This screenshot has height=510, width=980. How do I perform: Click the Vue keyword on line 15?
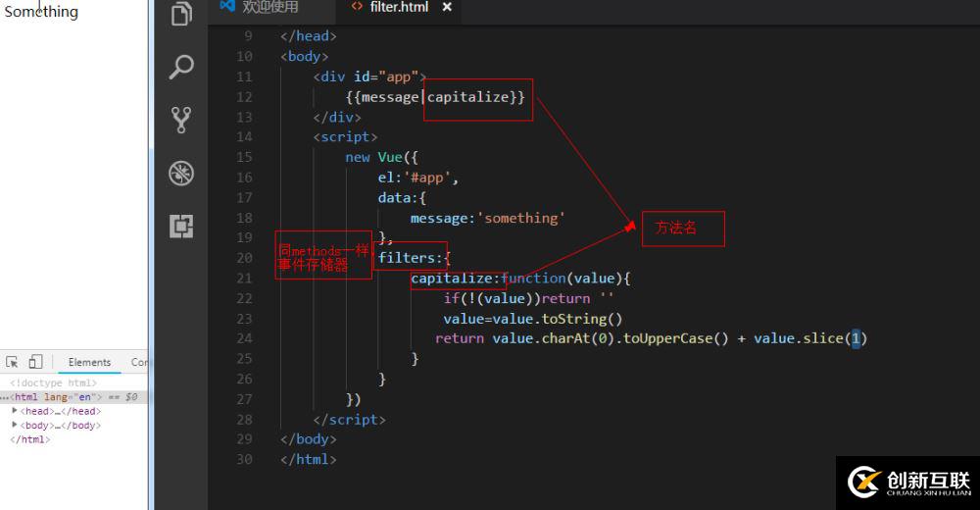coord(390,157)
